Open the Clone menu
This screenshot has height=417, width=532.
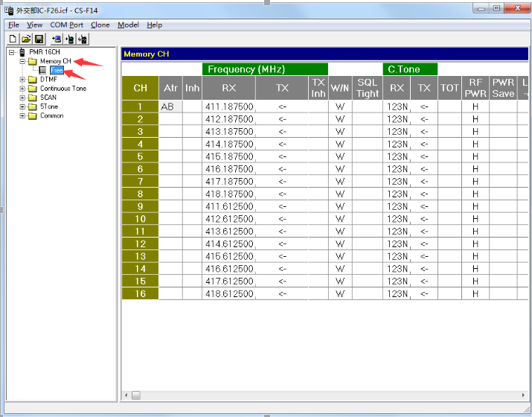click(100, 25)
